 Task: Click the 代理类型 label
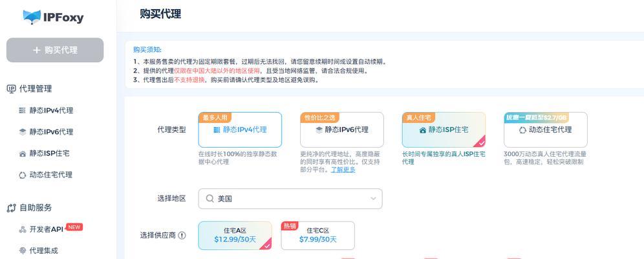(171, 130)
